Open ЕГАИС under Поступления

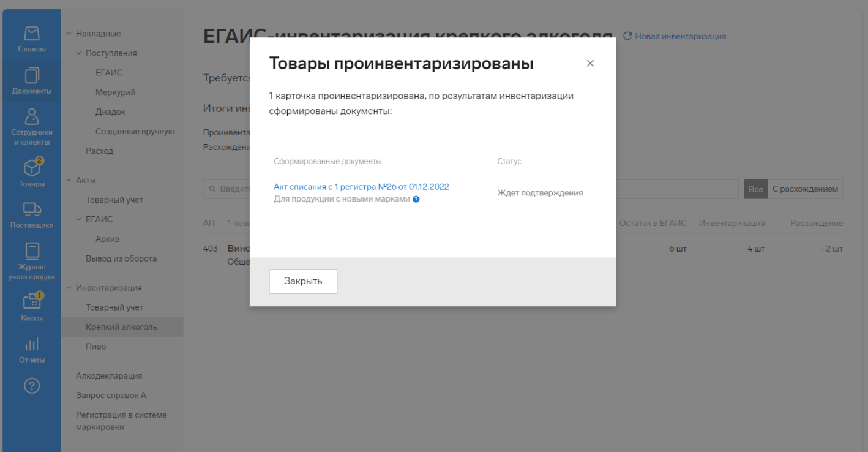coord(109,73)
